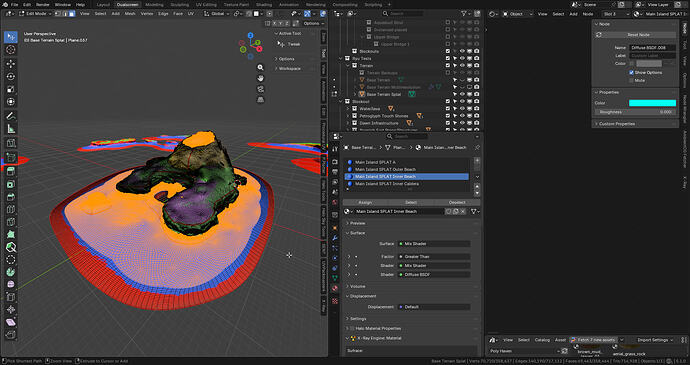Toggle the Show Options checkbox

click(631, 72)
